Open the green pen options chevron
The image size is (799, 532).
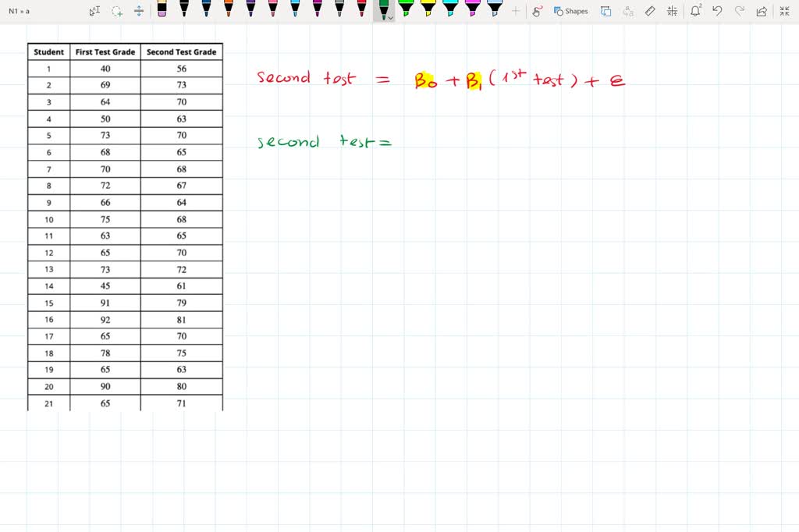click(x=390, y=17)
